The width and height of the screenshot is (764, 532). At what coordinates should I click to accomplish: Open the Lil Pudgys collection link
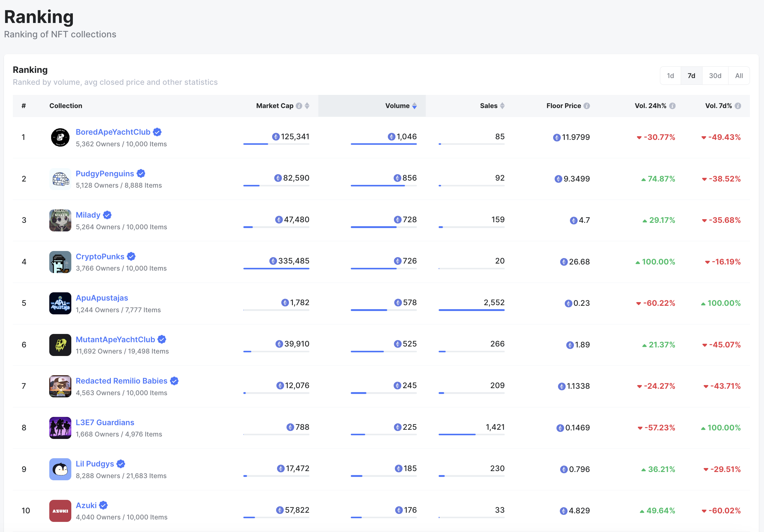95,464
